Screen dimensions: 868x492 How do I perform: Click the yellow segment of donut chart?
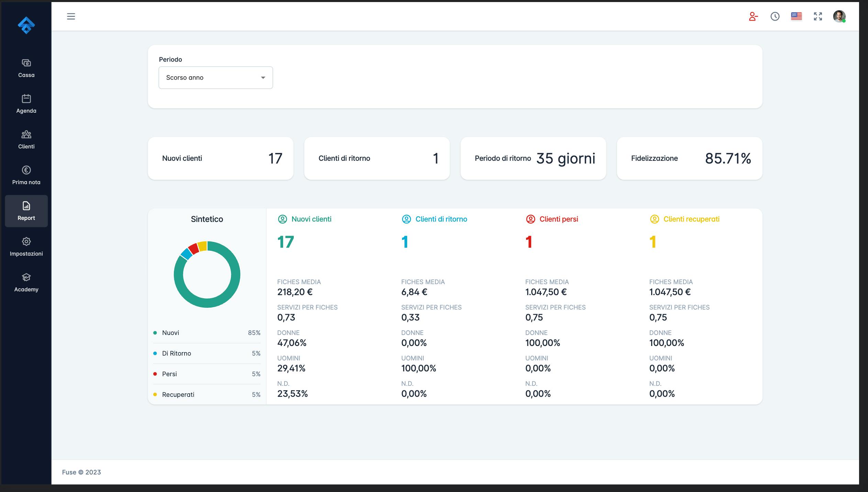click(x=202, y=246)
